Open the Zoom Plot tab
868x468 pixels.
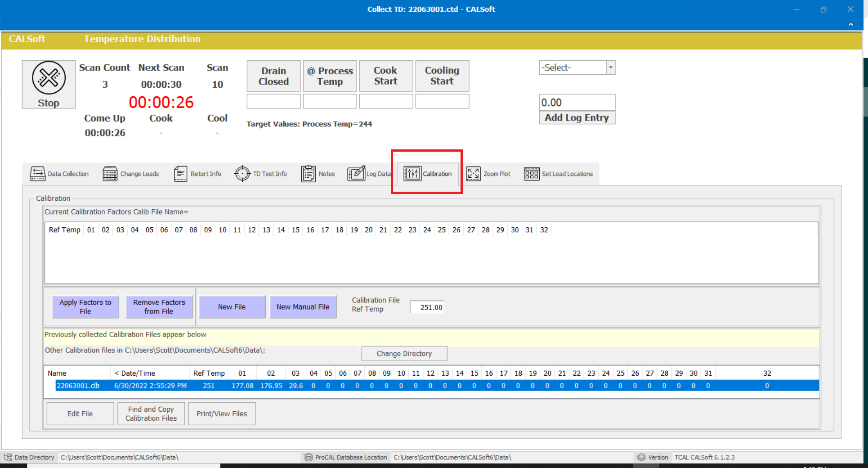click(488, 174)
